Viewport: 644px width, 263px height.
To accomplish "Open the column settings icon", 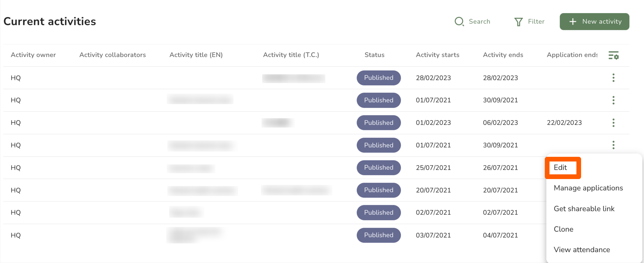I will click(614, 55).
